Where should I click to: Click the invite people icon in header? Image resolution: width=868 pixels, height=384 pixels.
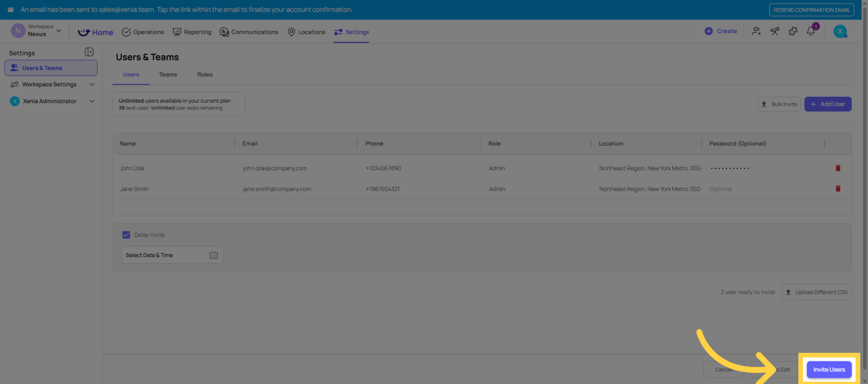tap(756, 31)
